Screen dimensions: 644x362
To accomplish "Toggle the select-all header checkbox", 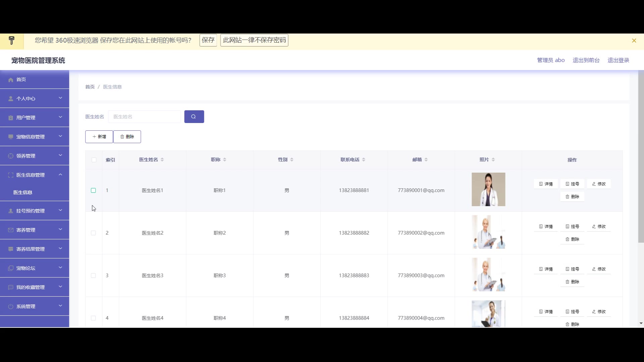I will coord(94,160).
